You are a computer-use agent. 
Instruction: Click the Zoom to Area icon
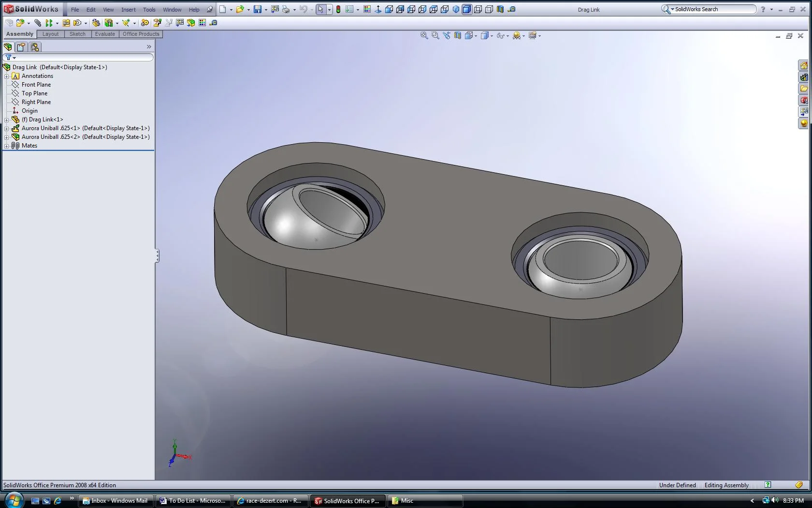click(435, 35)
